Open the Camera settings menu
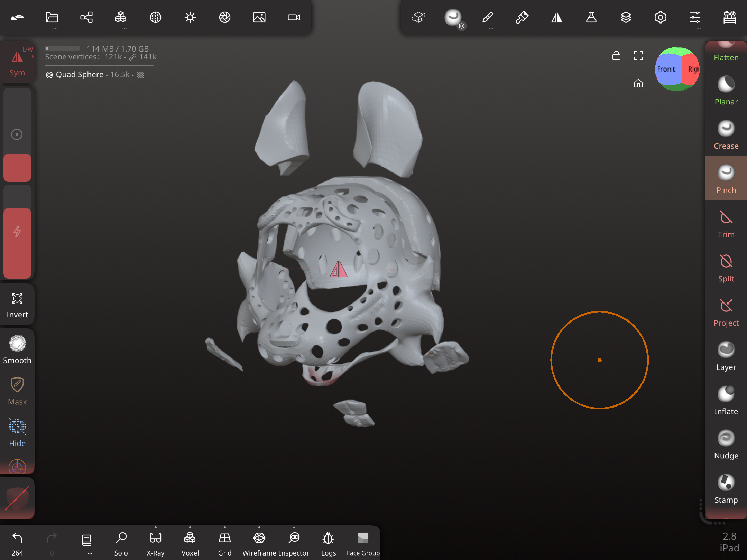 click(294, 17)
